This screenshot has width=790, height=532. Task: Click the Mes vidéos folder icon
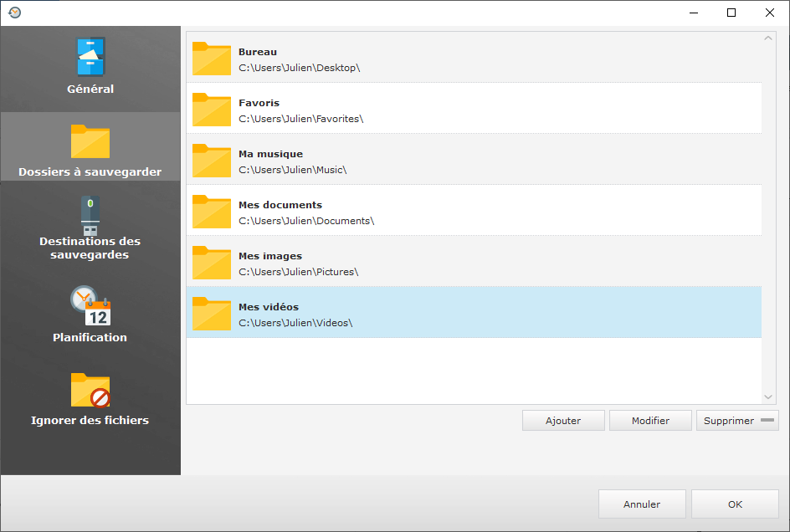coord(212,314)
